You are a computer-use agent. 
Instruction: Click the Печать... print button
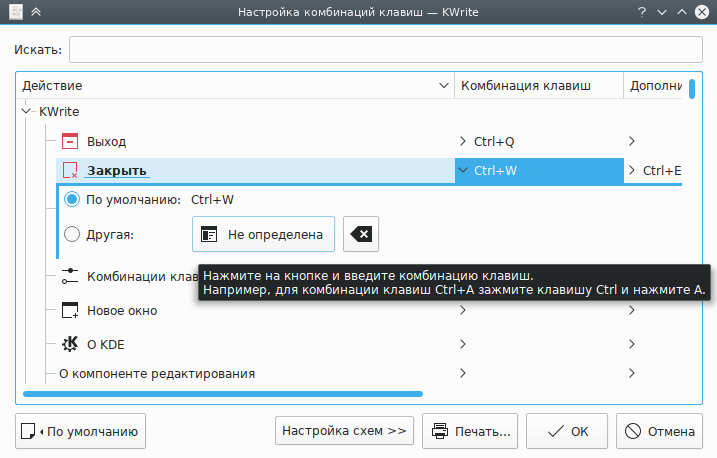469,432
